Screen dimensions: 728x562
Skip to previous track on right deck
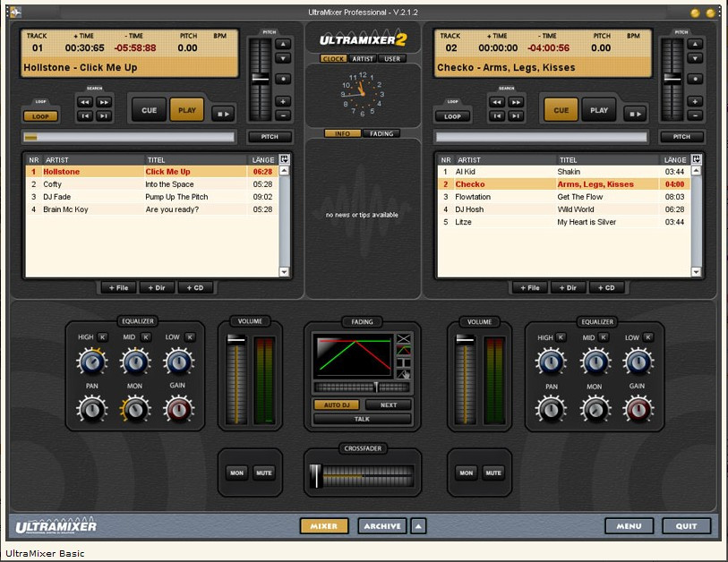496,116
